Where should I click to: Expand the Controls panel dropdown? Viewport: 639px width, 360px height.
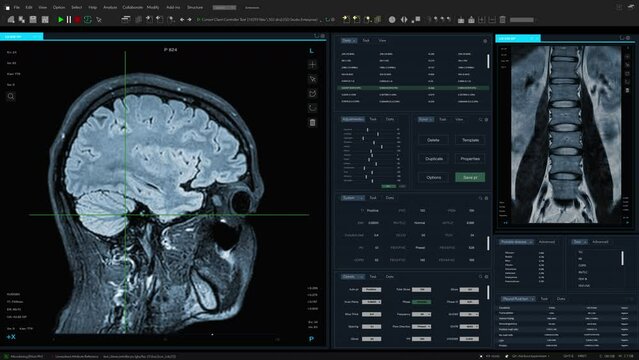coord(353,276)
